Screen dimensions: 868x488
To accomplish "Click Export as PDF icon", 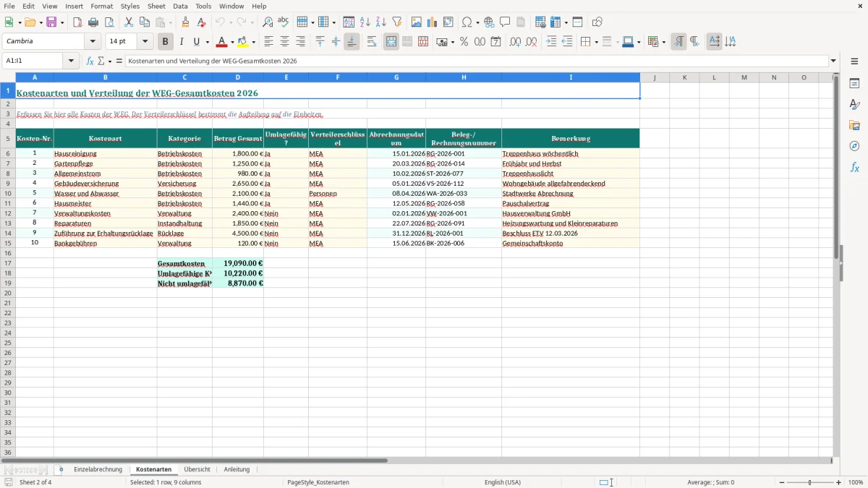I will [x=77, y=22].
